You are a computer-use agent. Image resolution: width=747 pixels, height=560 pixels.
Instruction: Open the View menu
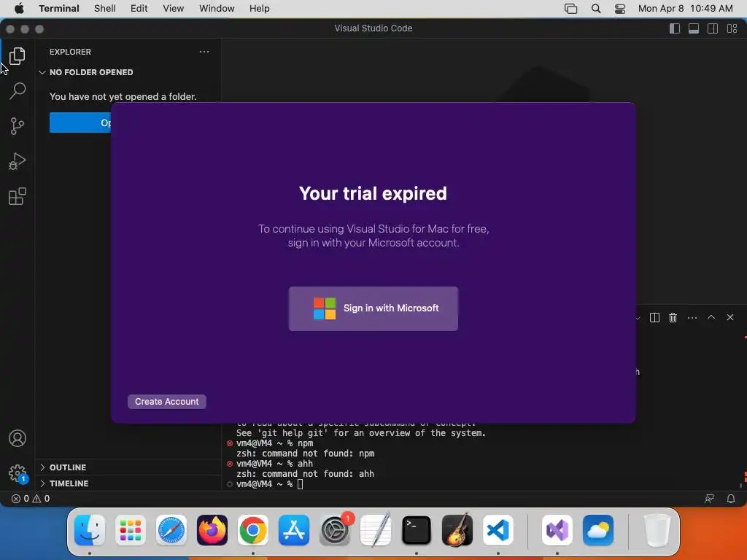[174, 9]
